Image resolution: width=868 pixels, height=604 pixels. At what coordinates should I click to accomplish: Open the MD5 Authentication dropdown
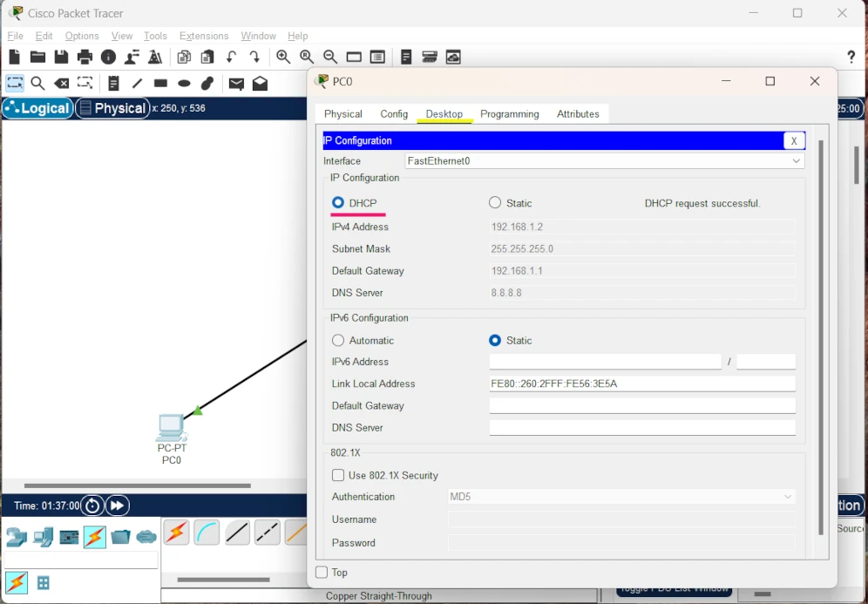coord(621,497)
